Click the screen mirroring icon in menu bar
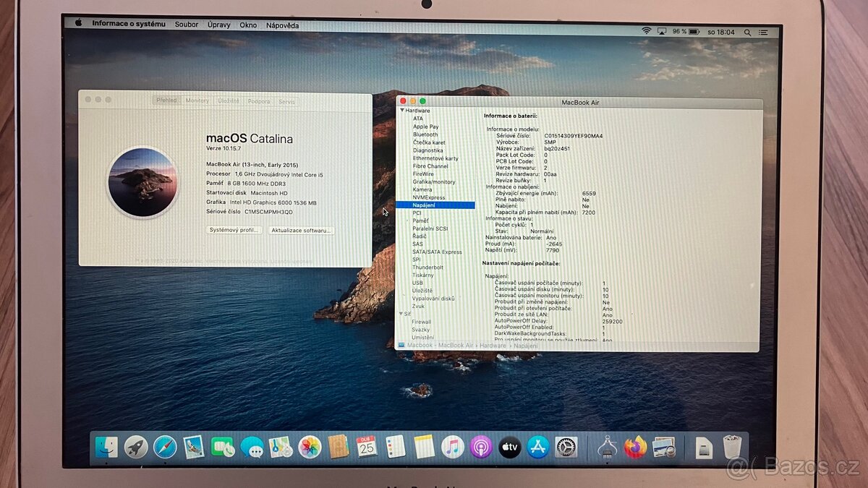 661,32
